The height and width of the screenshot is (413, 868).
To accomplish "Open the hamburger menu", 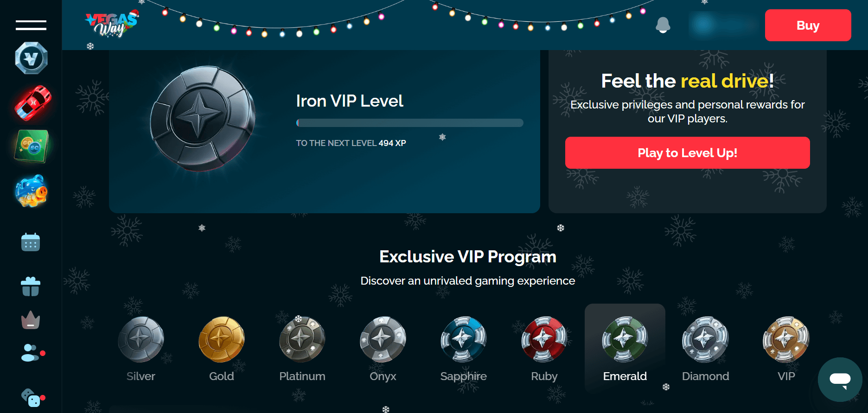I will (x=31, y=25).
